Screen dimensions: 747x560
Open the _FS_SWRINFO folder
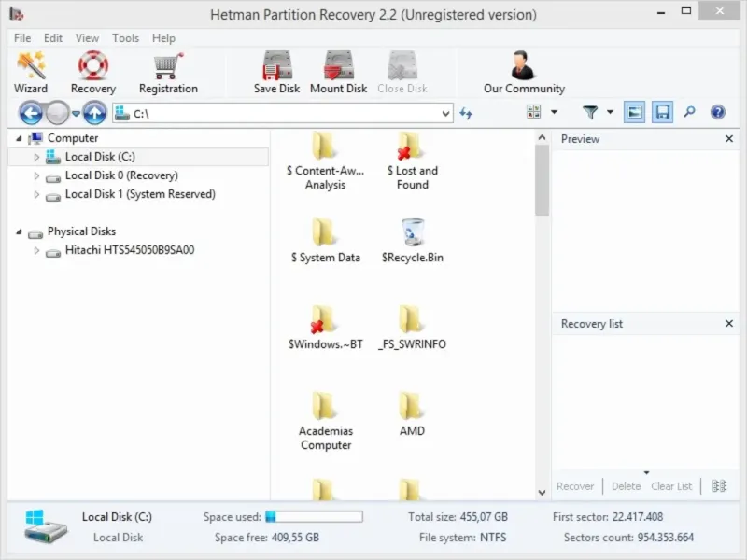tap(412, 329)
